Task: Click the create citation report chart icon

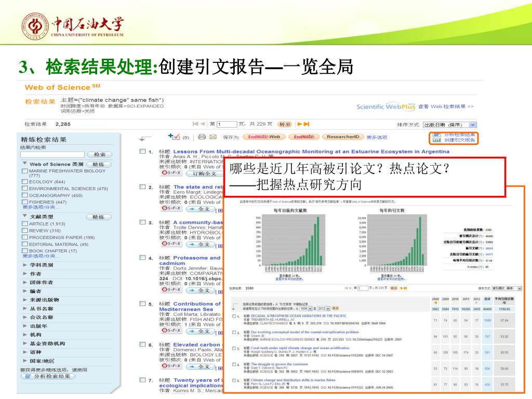Action: 436,140
